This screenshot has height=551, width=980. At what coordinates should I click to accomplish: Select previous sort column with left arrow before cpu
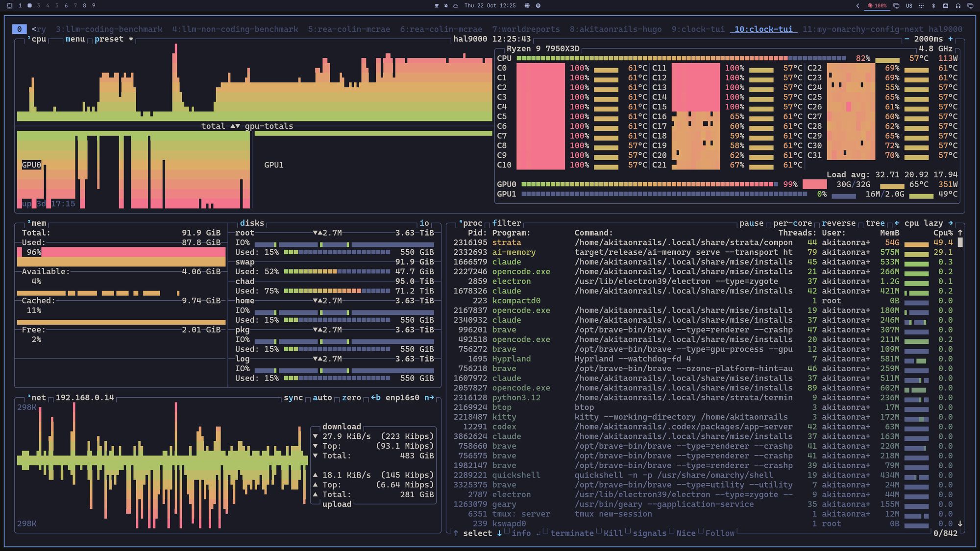[897, 223]
